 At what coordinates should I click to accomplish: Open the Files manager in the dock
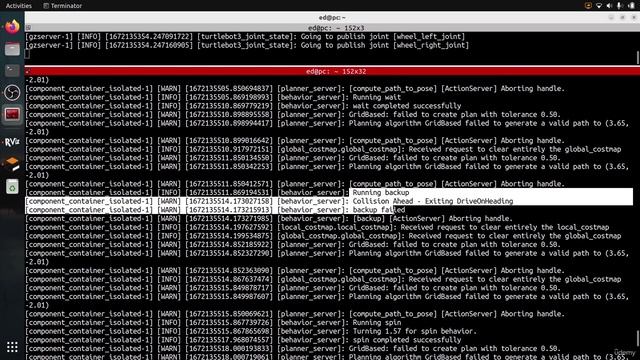[12, 49]
